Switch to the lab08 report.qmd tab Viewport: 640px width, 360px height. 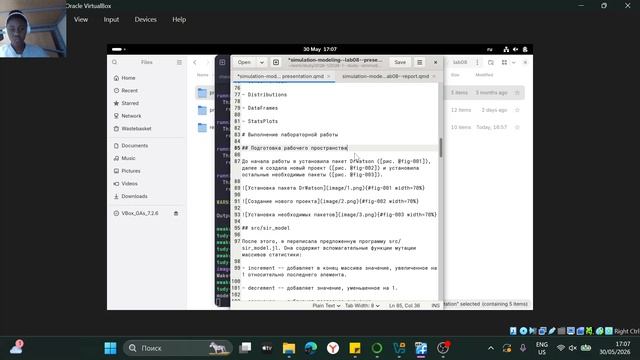pyautogui.click(x=385, y=76)
